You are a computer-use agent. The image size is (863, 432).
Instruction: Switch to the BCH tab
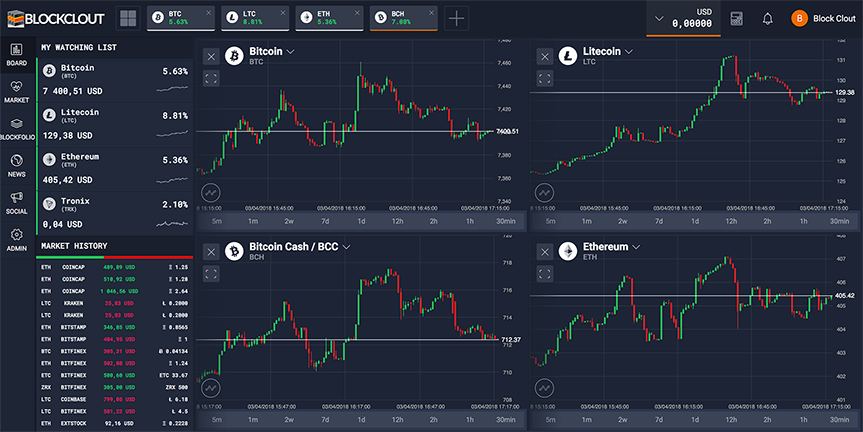(403, 18)
